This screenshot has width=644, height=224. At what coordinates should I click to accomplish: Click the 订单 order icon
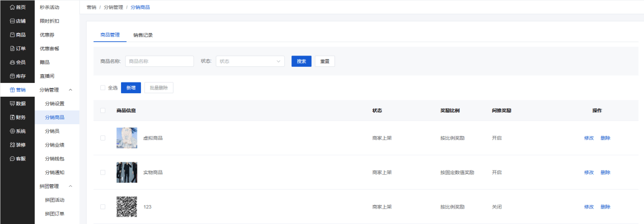[x=12, y=48]
